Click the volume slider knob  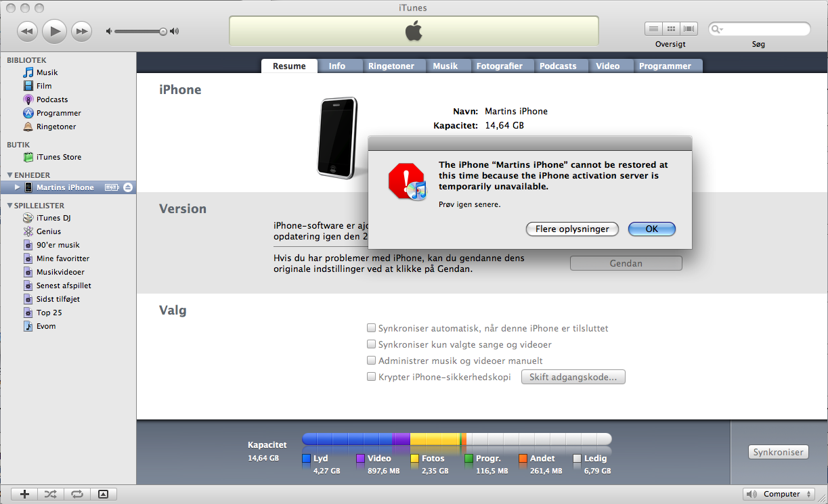click(163, 31)
